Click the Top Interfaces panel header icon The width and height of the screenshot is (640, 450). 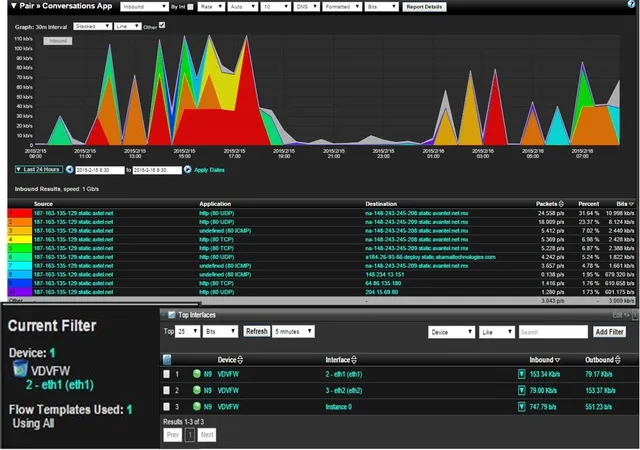point(171,314)
